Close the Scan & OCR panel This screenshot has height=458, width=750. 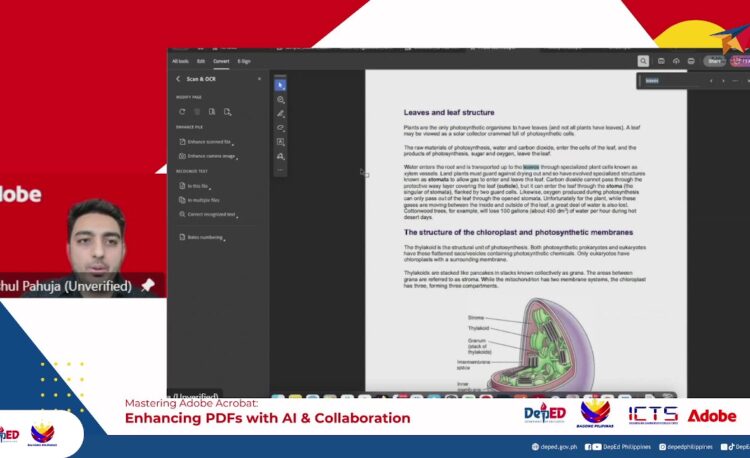pos(260,79)
